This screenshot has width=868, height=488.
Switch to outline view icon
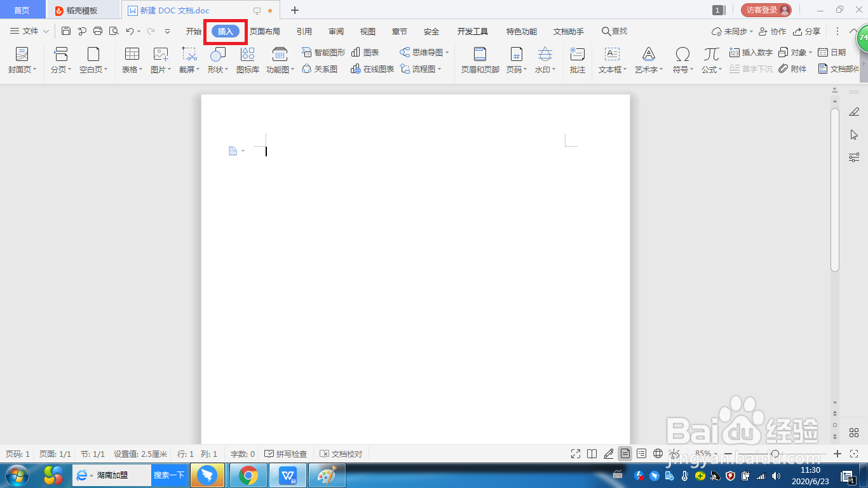[x=642, y=454]
